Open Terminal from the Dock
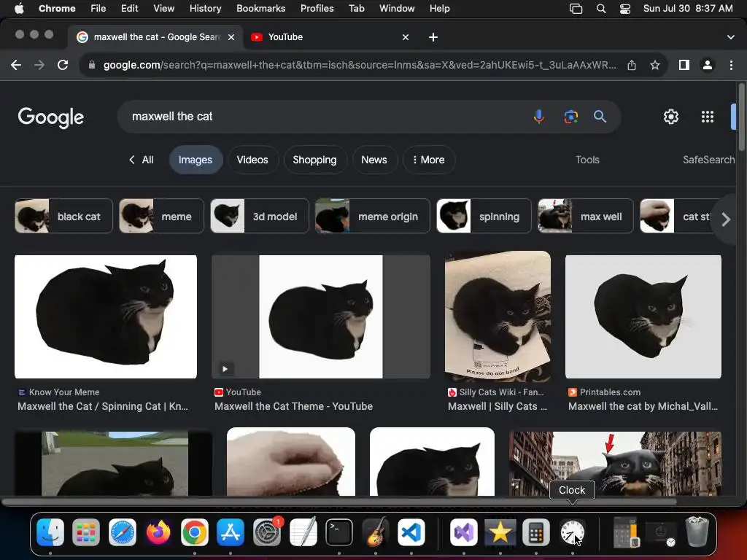747x560 pixels. click(x=339, y=532)
